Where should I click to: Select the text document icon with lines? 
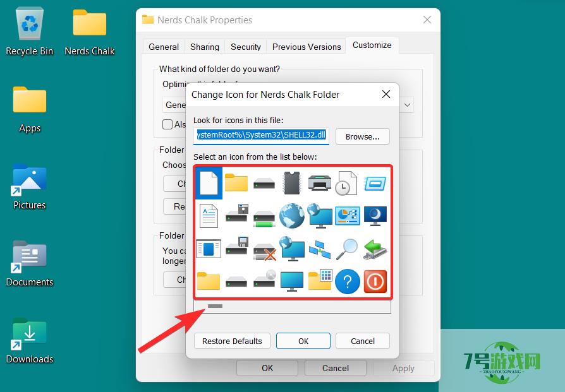[209, 216]
